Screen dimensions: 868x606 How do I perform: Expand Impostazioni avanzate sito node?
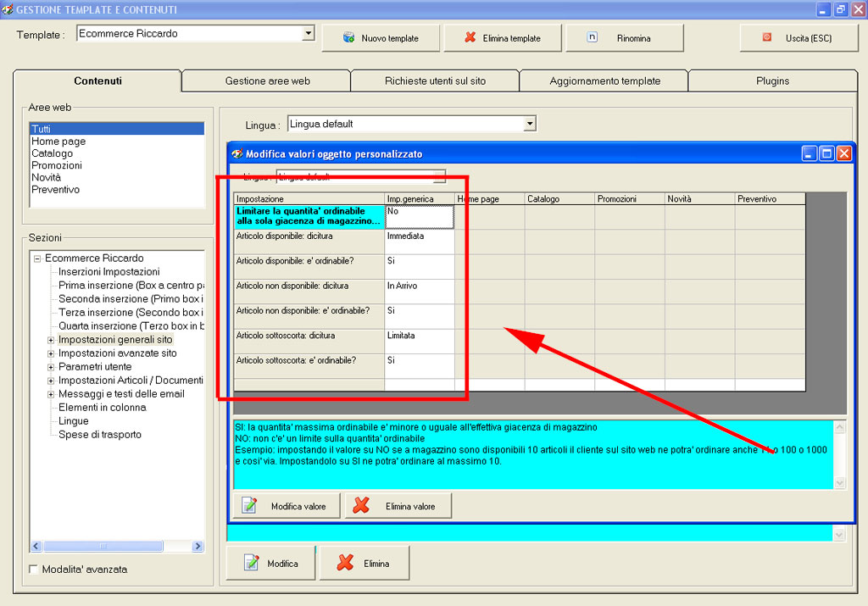coord(50,353)
